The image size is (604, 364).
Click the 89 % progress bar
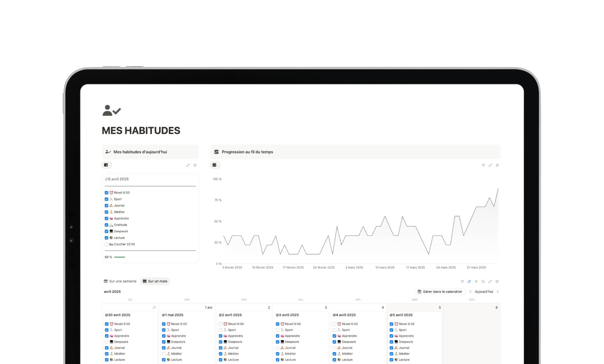point(120,257)
